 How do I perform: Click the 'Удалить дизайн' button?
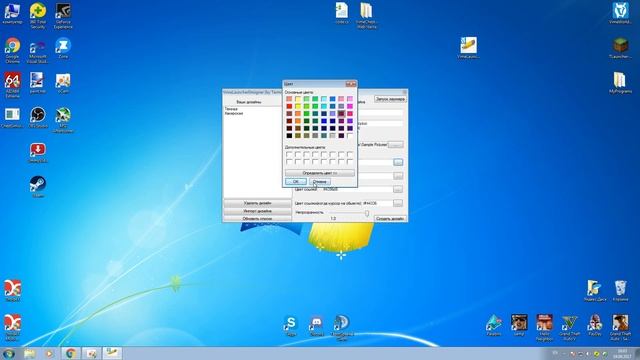[x=257, y=203]
